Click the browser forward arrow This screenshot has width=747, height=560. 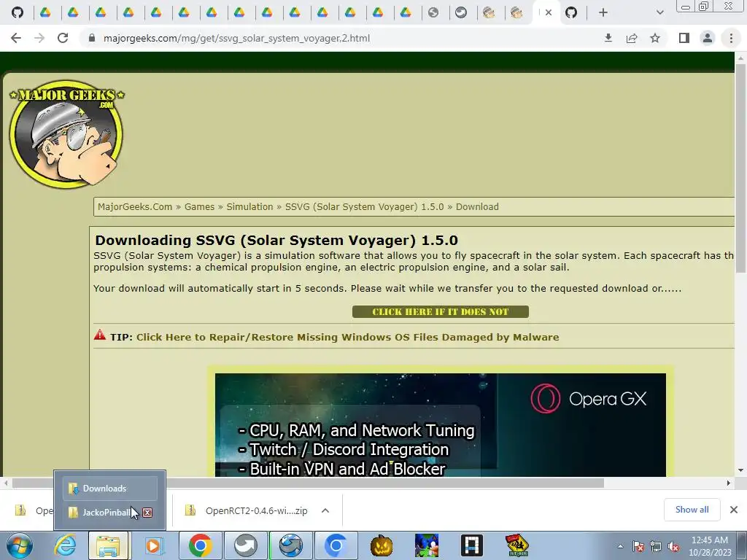(x=39, y=38)
